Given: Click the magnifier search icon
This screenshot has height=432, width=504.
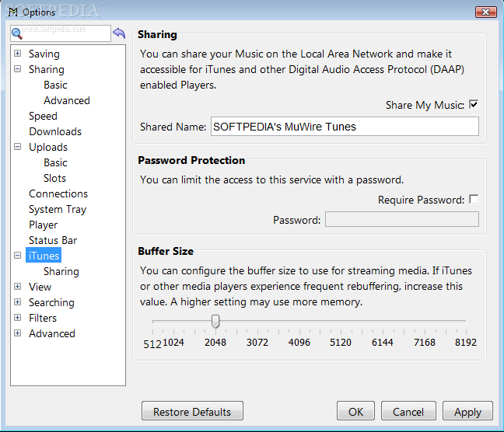Looking at the screenshot, I should tap(16, 33).
